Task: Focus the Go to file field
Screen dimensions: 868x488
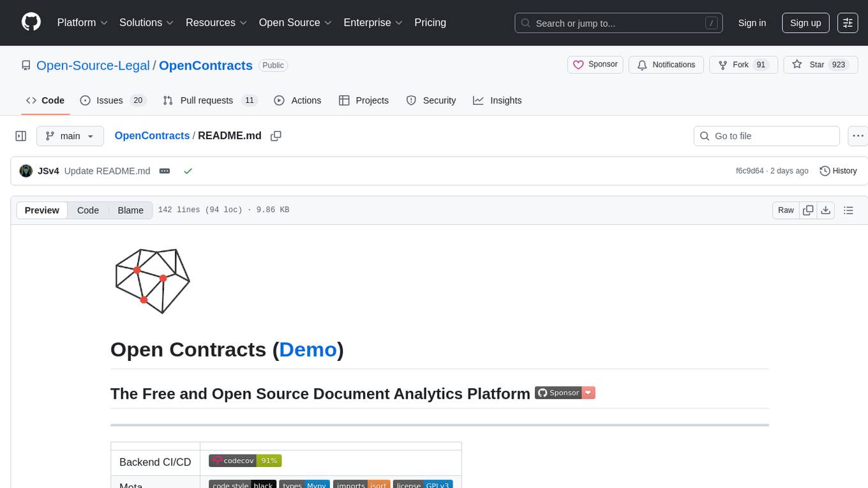Action: click(766, 136)
